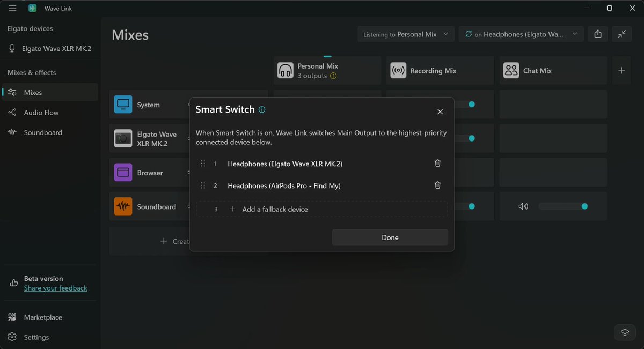The width and height of the screenshot is (644, 349).
Task: Delete Headphones (Elgato Wave XLR MK.2) from list
Action: point(437,164)
